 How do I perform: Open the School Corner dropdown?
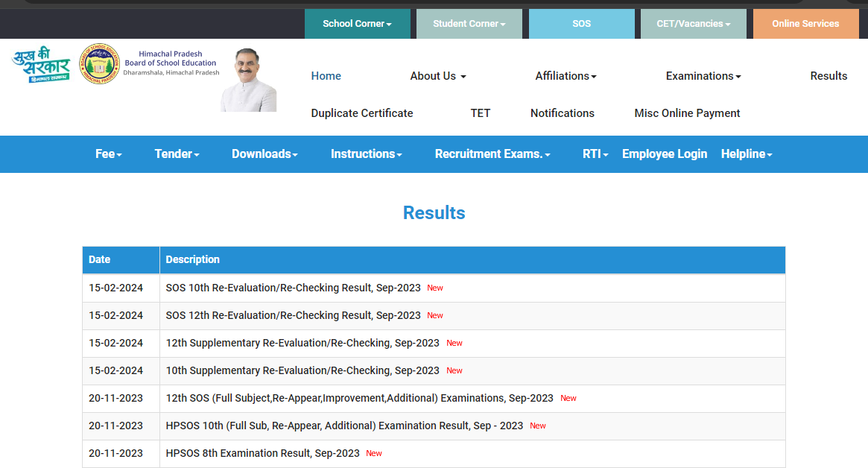coord(357,24)
